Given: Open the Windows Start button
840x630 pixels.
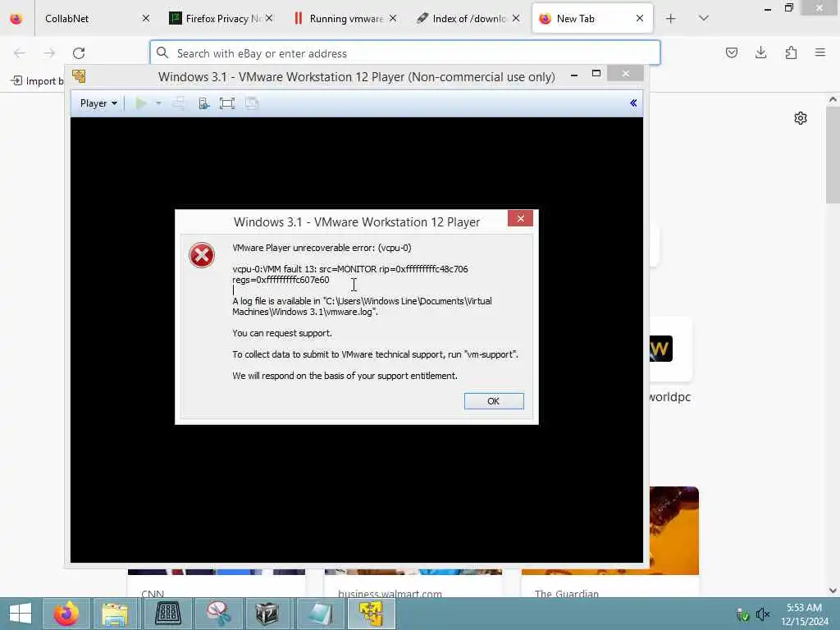Looking at the screenshot, I should (21, 614).
